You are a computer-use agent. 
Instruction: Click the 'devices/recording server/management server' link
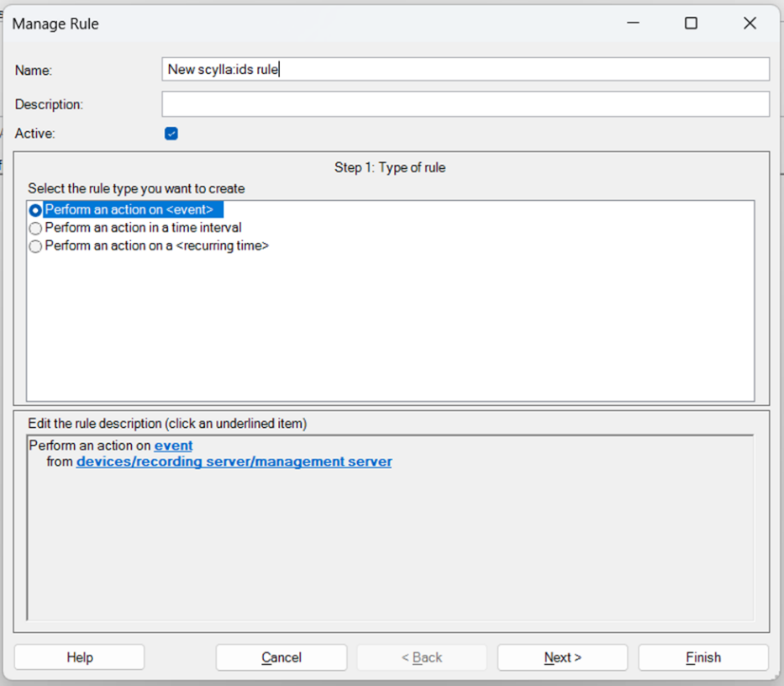(234, 462)
